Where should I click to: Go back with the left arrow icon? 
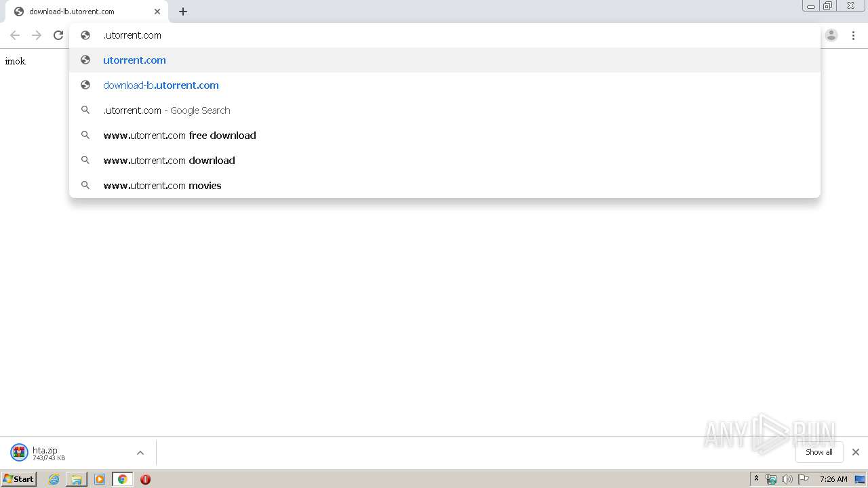click(15, 35)
